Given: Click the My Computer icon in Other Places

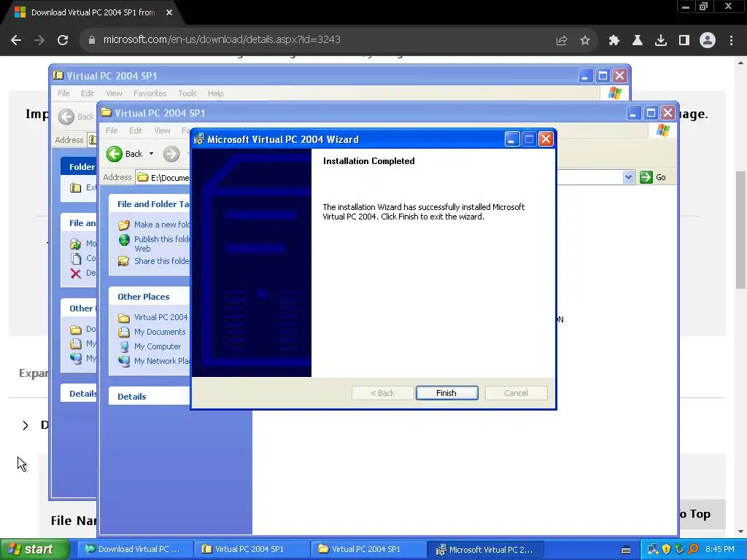Looking at the screenshot, I should [124, 346].
